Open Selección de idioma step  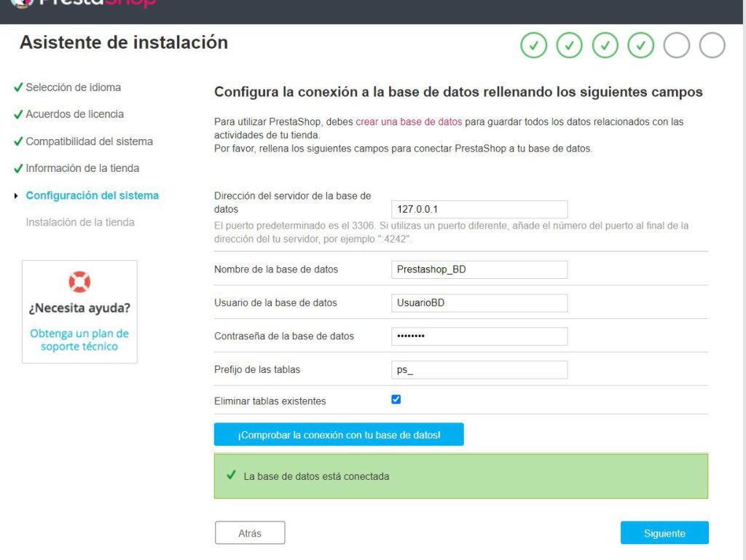(74, 87)
